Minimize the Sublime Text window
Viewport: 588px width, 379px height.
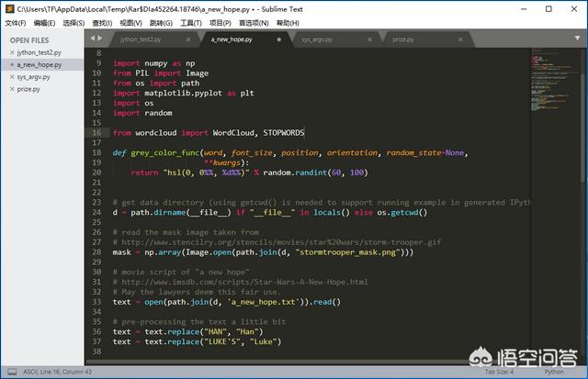524,9
